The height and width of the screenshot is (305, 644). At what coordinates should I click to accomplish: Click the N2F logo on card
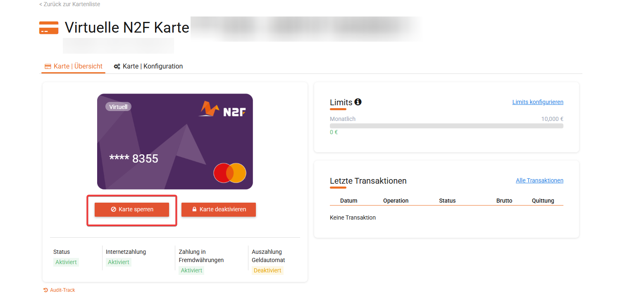[219, 109]
